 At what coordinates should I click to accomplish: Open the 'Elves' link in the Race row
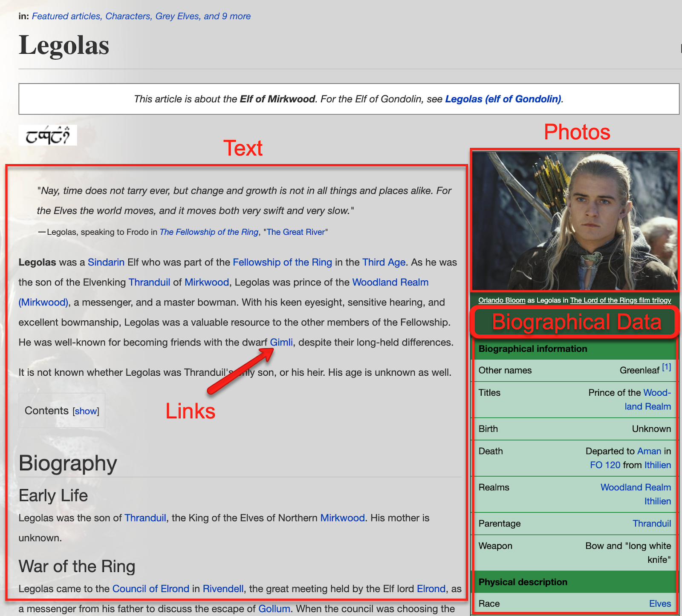click(660, 604)
